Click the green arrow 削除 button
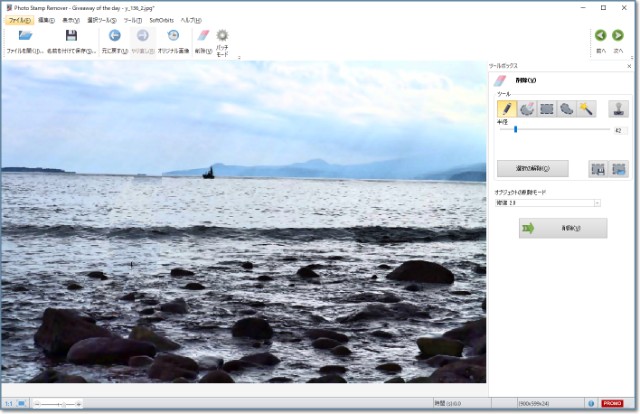 (x=562, y=229)
